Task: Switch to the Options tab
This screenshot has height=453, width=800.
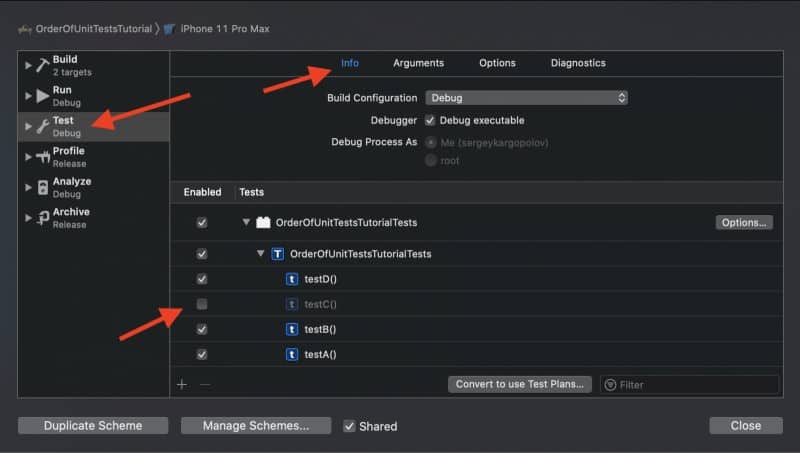Action: click(x=497, y=63)
